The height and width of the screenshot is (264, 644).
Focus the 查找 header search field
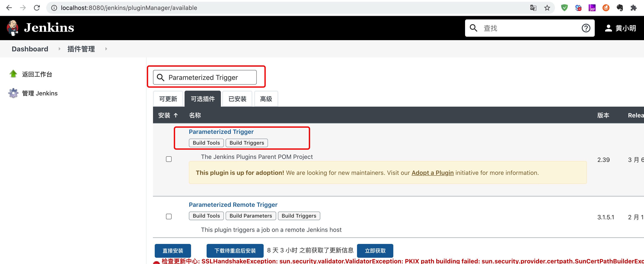pyautogui.click(x=529, y=28)
